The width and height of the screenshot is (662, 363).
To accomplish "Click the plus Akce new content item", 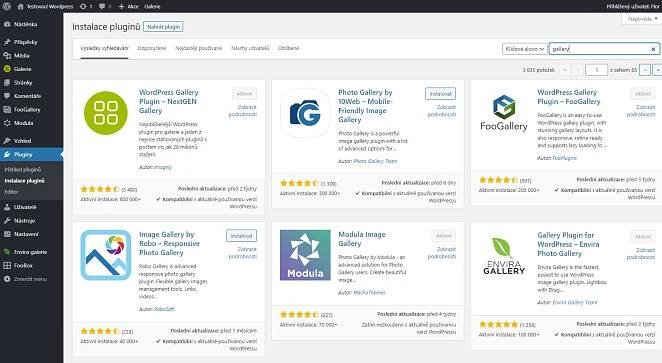I will pyautogui.click(x=128, y=6).
